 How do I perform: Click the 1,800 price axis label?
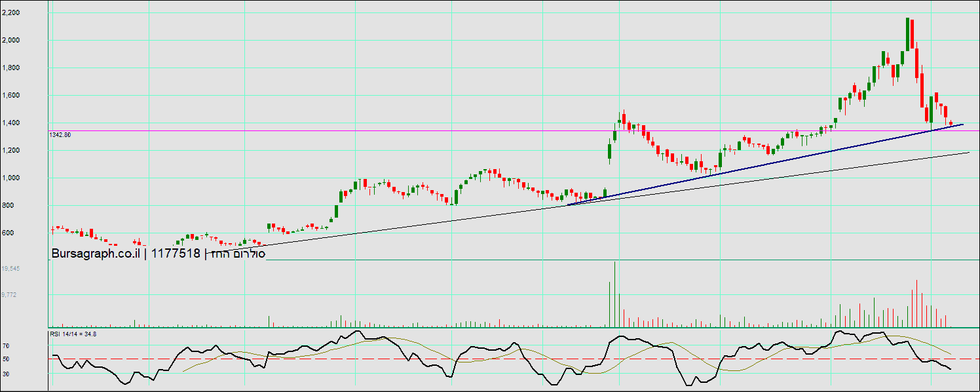coord(10,68)
